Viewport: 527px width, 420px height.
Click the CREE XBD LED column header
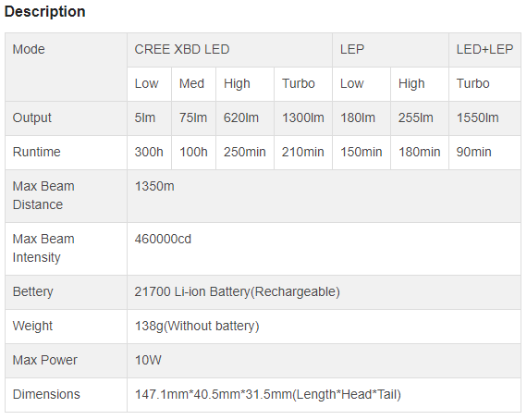point(229,50)
